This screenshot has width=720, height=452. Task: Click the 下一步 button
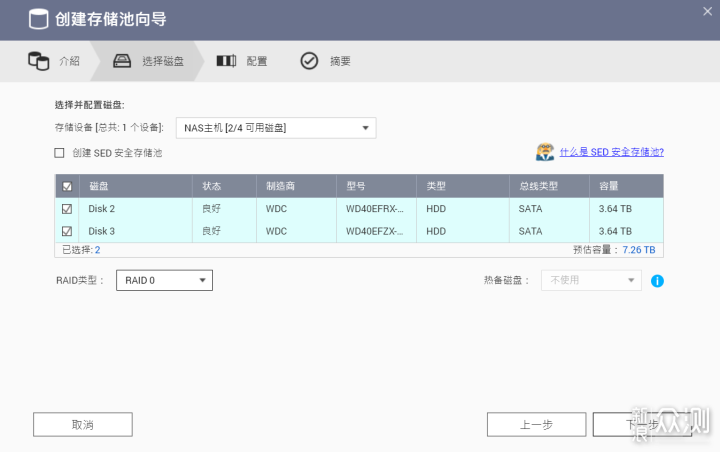(x=642, y=424)
